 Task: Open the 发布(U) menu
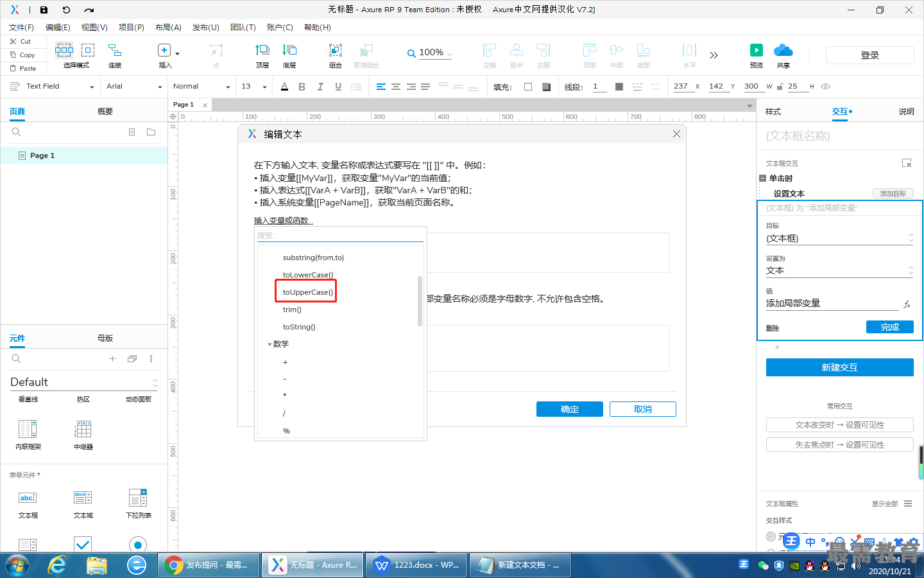[x=206, y=28]
